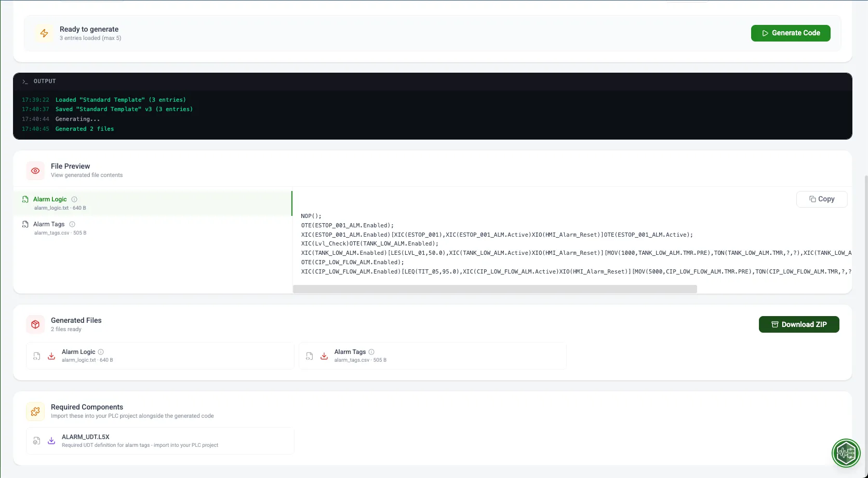868x478 pixels.
Task: Click the Generated Files package icon
Action: click(35, 325)
